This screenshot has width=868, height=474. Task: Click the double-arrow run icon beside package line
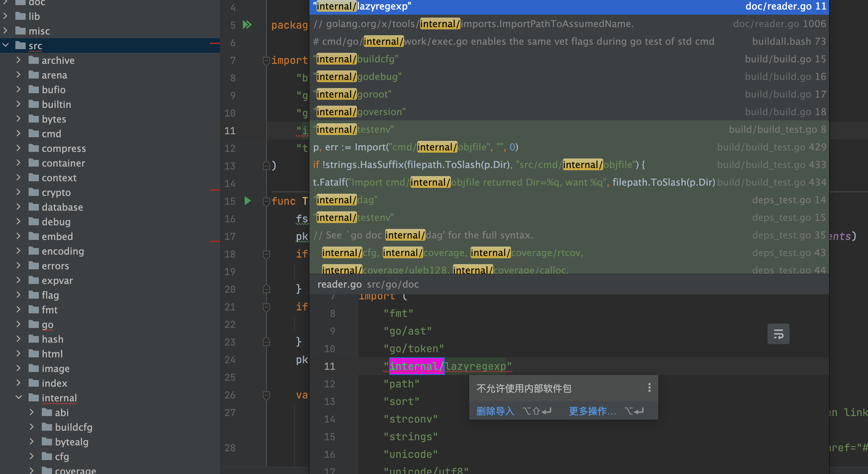[247, 25]
